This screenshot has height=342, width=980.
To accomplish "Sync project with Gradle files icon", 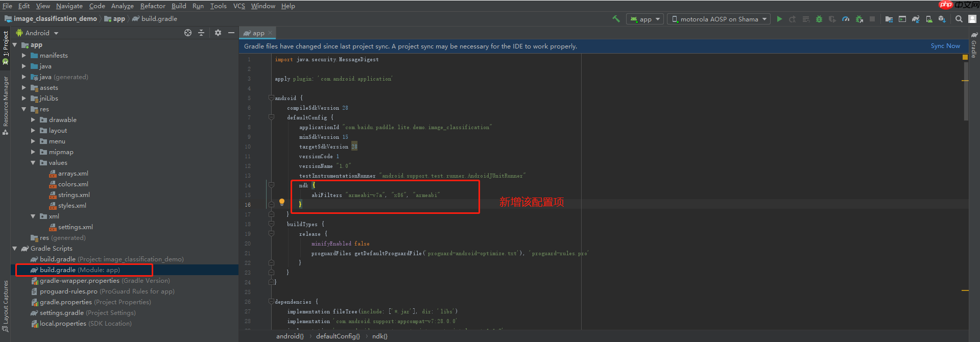I will pyautogui.click(x=916, y=19).
